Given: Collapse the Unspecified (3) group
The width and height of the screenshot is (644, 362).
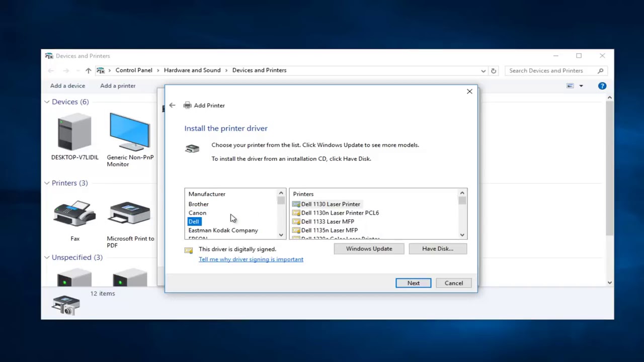Looking at the screenshot, I should point(47,257).
